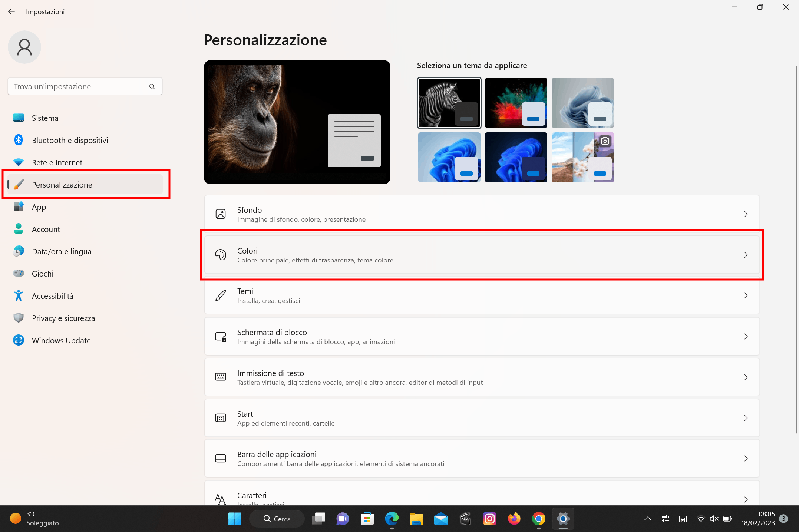Select the Accessibilità sidebar item
The image size is (799, 532).
52,296
